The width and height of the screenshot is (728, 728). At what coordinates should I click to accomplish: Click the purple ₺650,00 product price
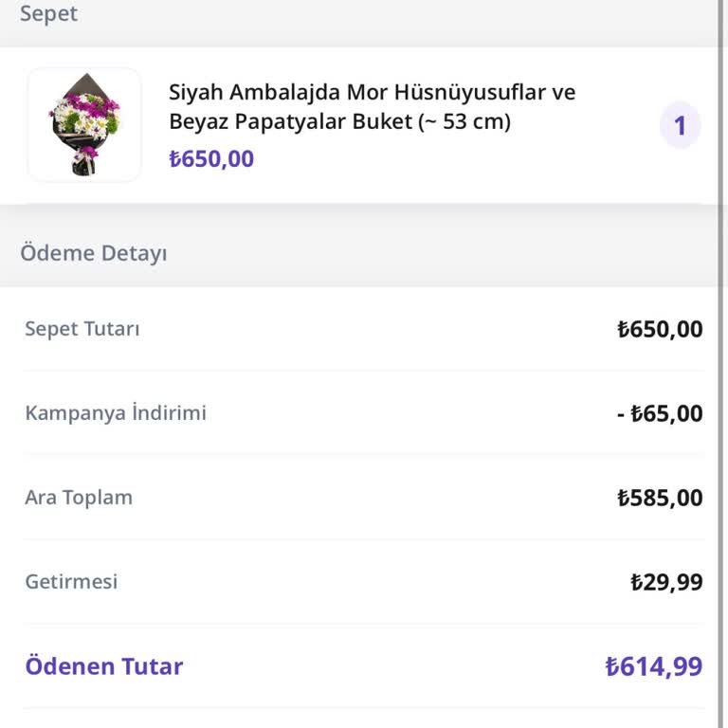(x=211, y=159)
